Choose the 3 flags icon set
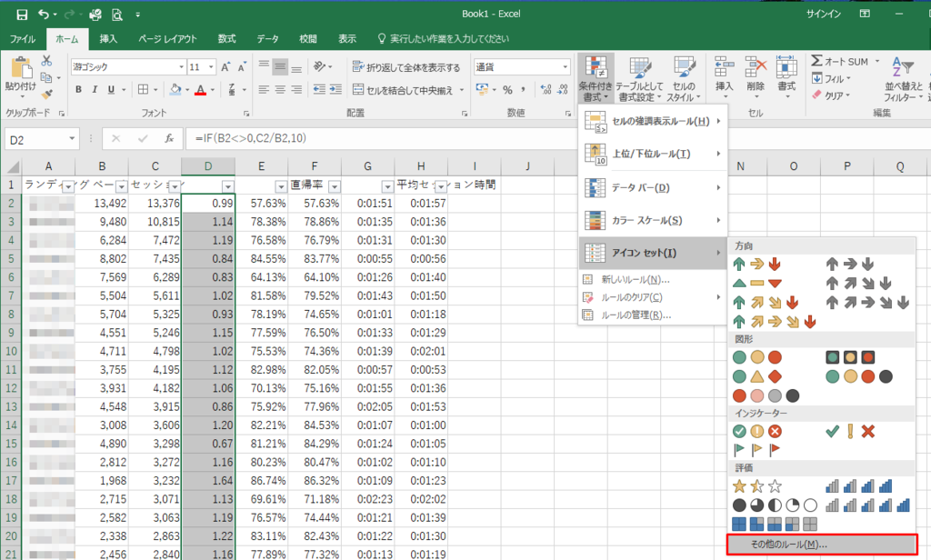 point(757,449)
